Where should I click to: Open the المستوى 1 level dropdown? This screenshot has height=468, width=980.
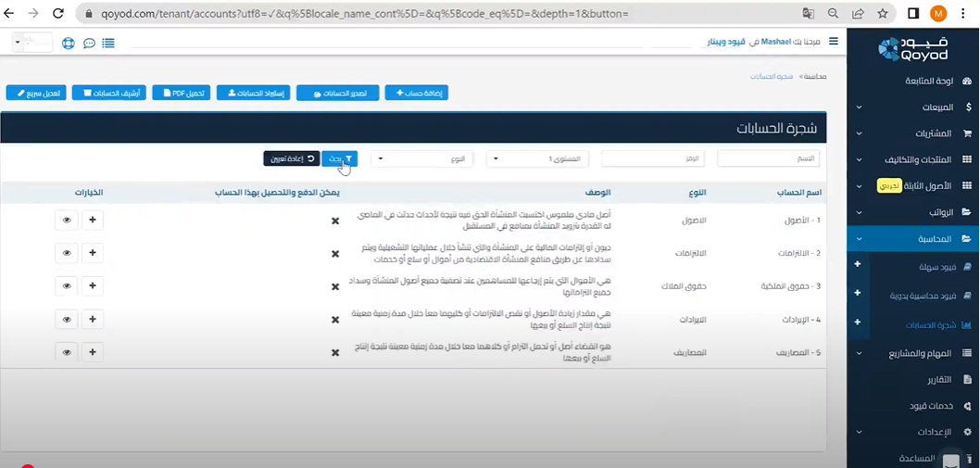point(537,158)
